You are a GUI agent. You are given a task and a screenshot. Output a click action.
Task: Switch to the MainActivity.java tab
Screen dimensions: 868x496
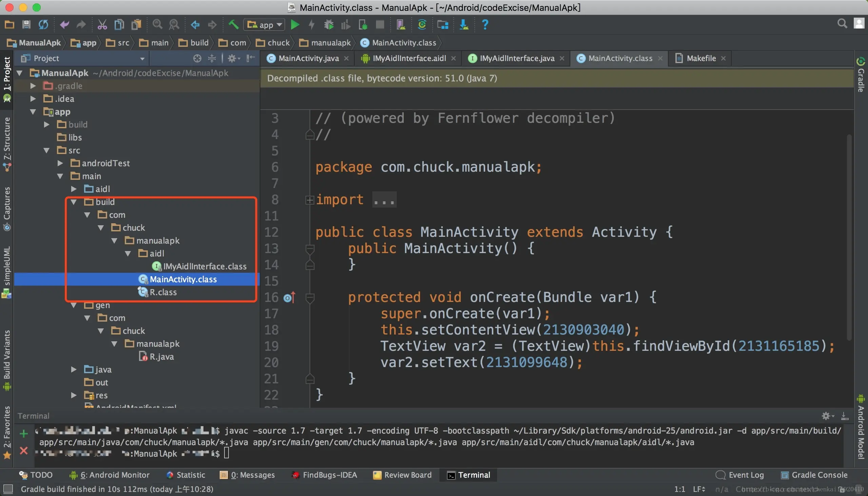click(309, 58)
